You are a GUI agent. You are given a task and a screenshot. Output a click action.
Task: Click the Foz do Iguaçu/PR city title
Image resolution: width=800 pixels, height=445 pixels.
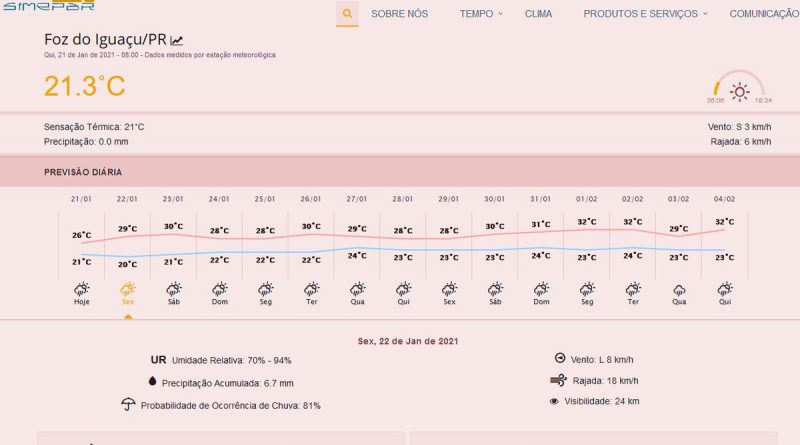(x=105, y=39)
